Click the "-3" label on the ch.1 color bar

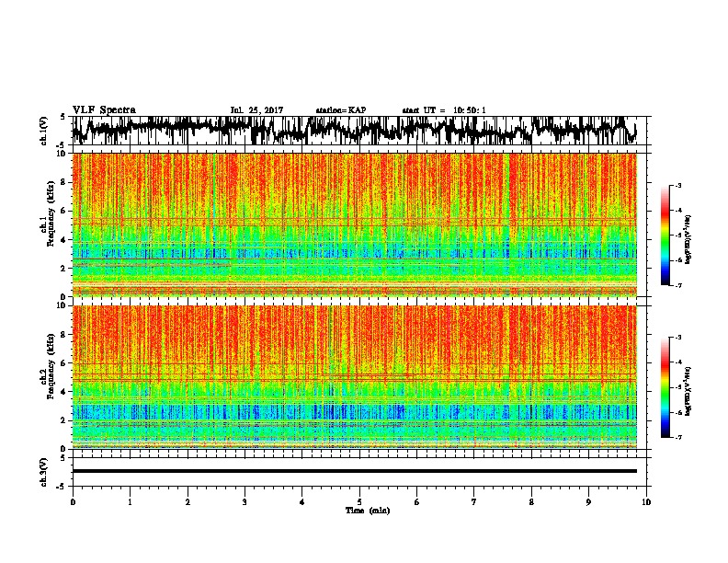tap(678, 185)
